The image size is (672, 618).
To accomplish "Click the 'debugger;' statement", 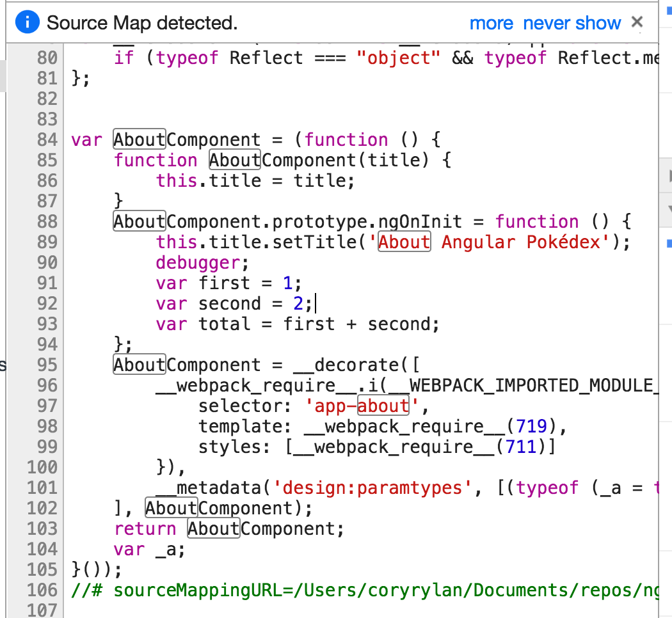I will [202, 262].
